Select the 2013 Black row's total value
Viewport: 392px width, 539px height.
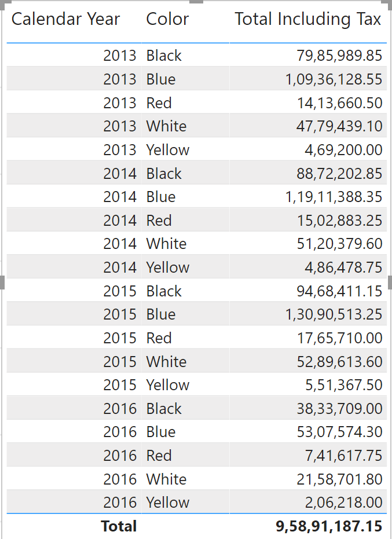pos(339,56)
